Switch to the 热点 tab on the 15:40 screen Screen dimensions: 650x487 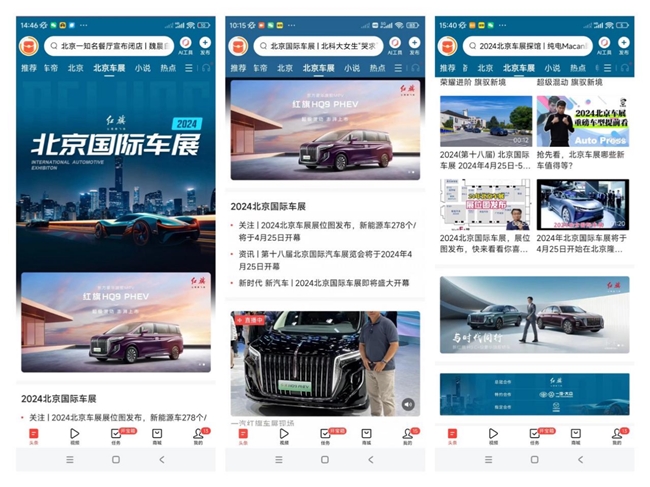tap(577, 68)
